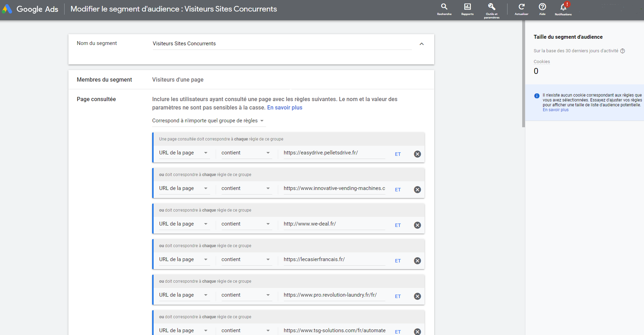Open 'contient' dropdown for we-deal rule
The width and height of the screenshot is (644, 335).
point(246,224)
